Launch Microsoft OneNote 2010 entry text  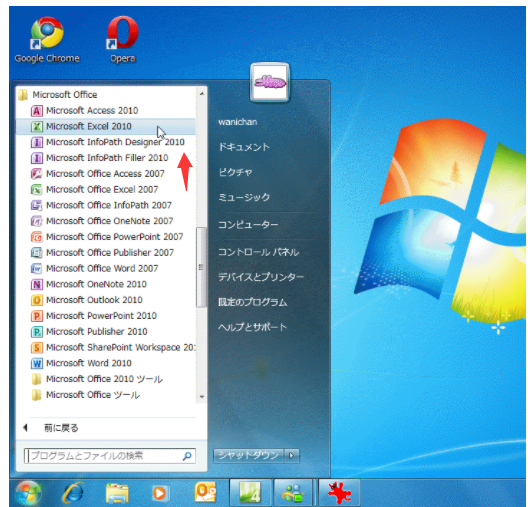pyautogui.click(x=96, y=284)
